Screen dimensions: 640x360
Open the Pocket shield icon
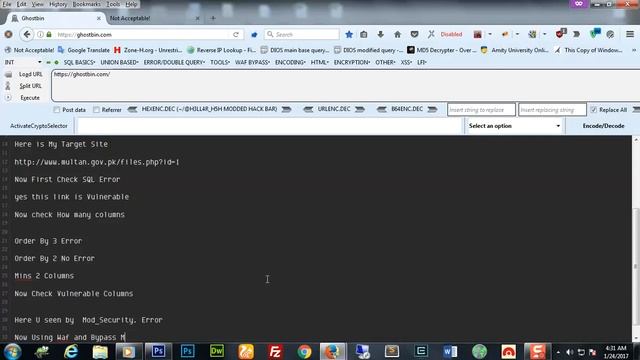pos(414,35)
